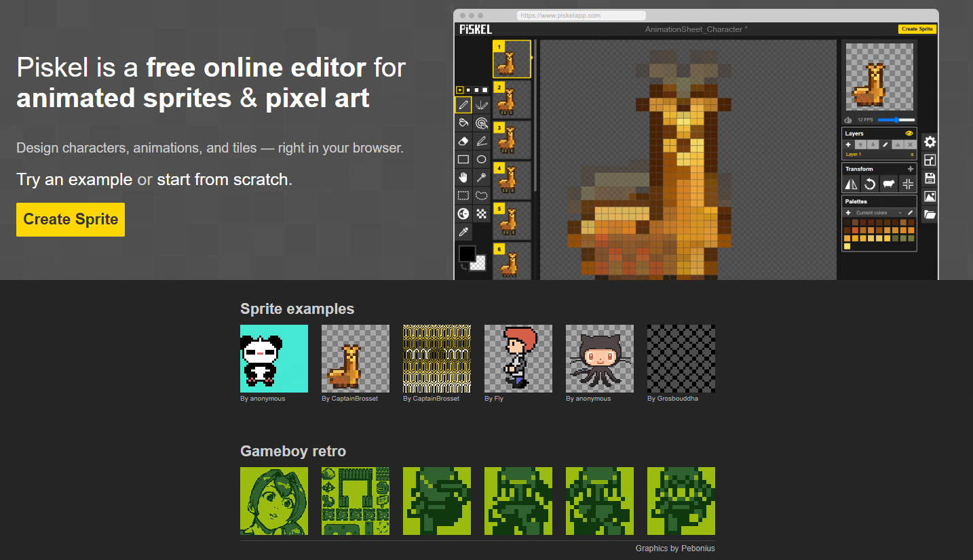The width and height of the screenshot is (973, 560).
Task: Click the animated llama preview image
Action: pyautogui.click(x=879, y=77)
